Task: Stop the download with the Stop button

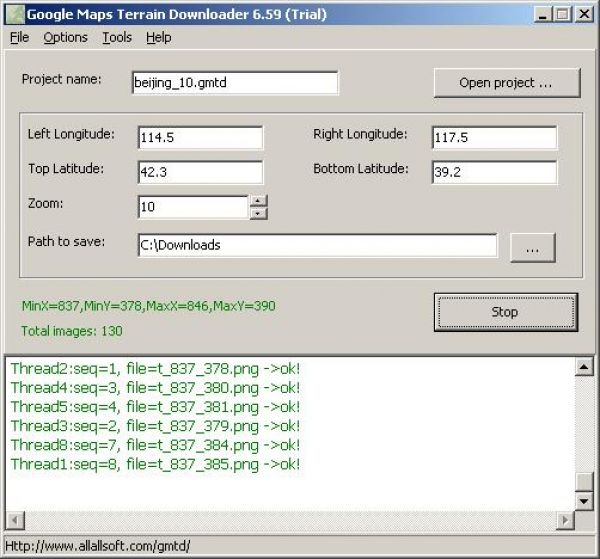Action: (x=506, y=312)
